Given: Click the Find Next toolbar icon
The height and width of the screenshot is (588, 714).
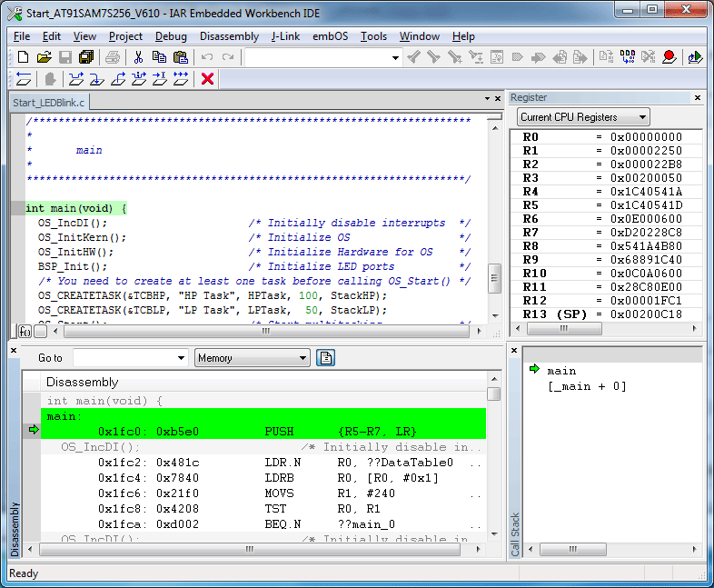Looking at the screenshot, I should coord(434,57).
